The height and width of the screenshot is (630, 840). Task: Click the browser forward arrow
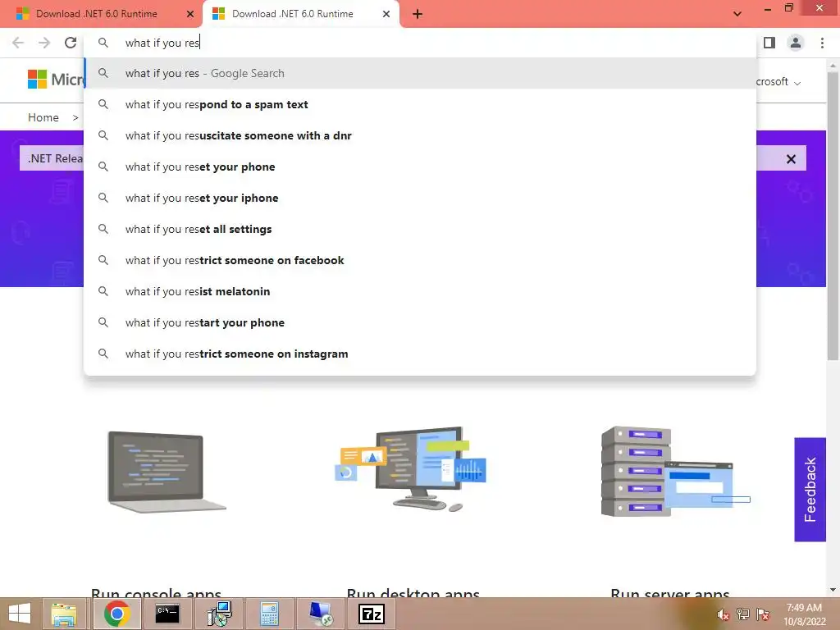tap(44, 43)
